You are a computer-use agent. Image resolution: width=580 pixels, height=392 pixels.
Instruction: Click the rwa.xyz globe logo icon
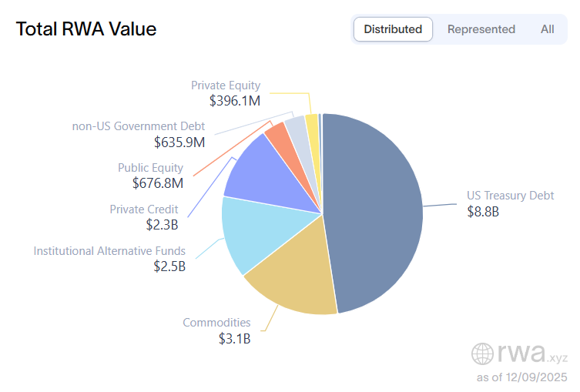click(483, 353)
